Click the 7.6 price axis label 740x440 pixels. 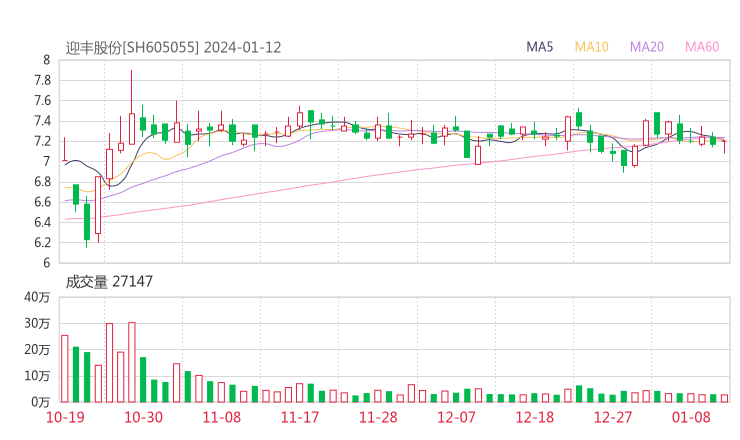point(42,101)
